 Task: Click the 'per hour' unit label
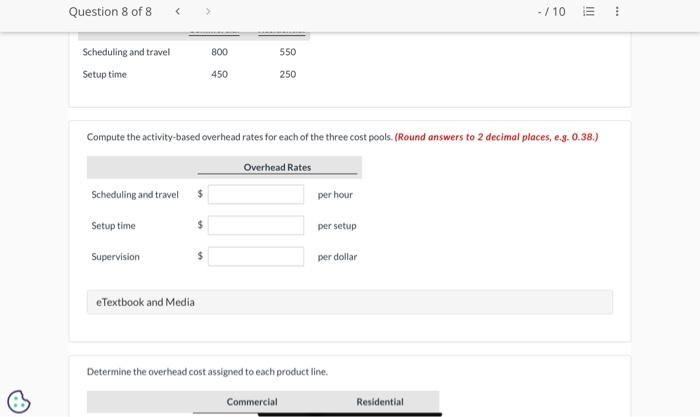click(335, 195)
